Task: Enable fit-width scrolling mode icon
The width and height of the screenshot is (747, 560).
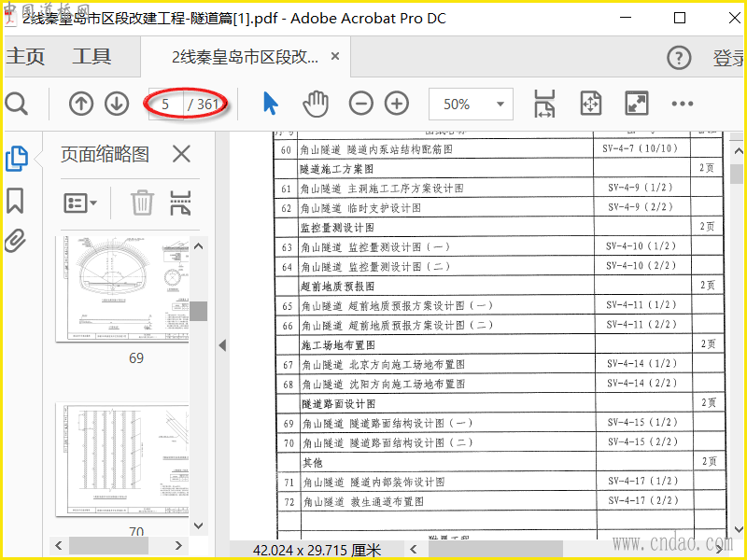Action: pos(544,104)
